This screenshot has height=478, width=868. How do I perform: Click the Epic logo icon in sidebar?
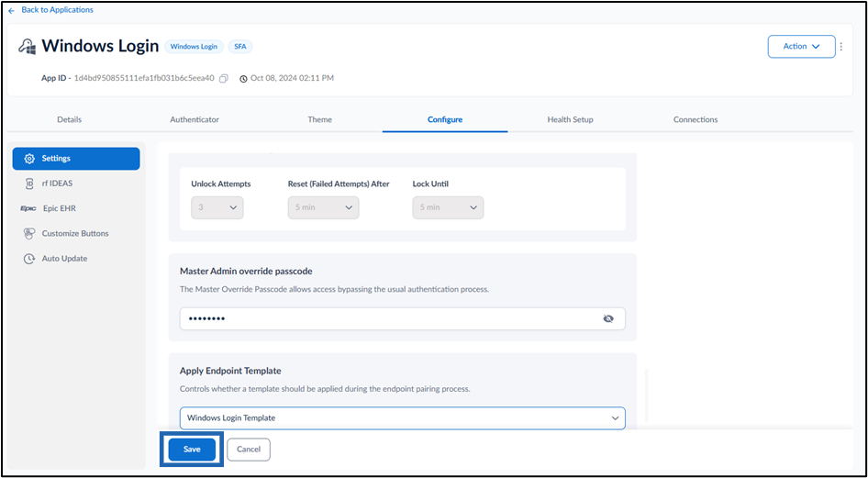tap(28, 208)
